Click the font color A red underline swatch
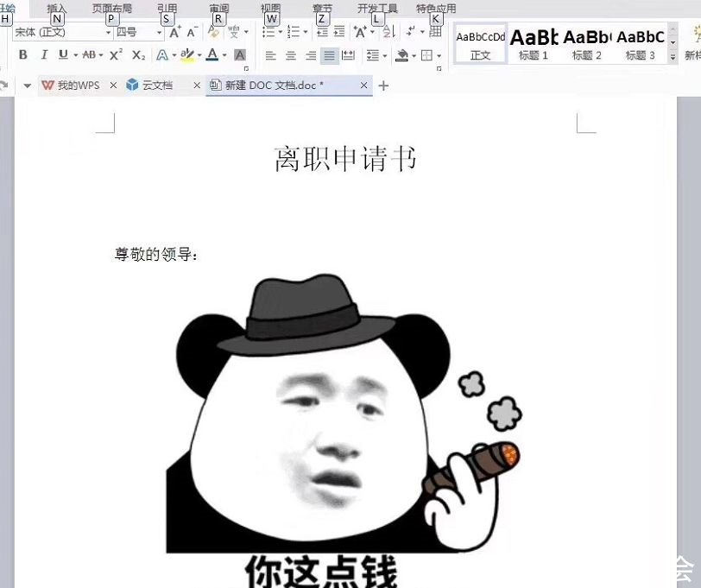The width and height of the screenshot is (701, 588). (212, 55)
